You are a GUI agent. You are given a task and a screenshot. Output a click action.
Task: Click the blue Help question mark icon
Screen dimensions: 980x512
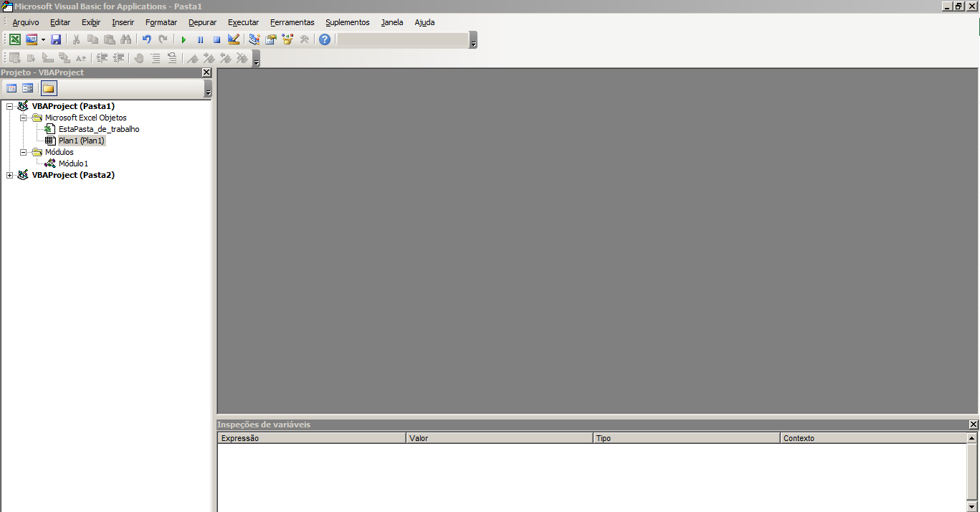point(325,39)
